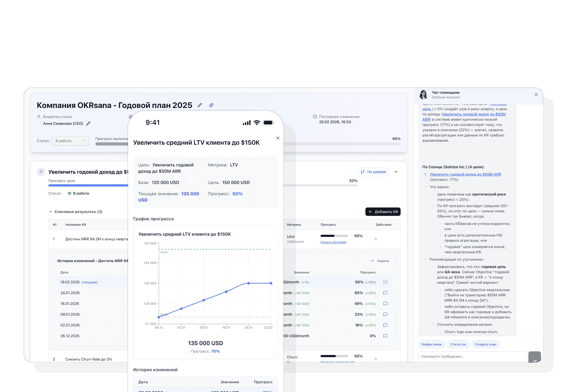Close the Чат-помощник panel
This screenshot has height=392, width=573.
pos(536,95)
